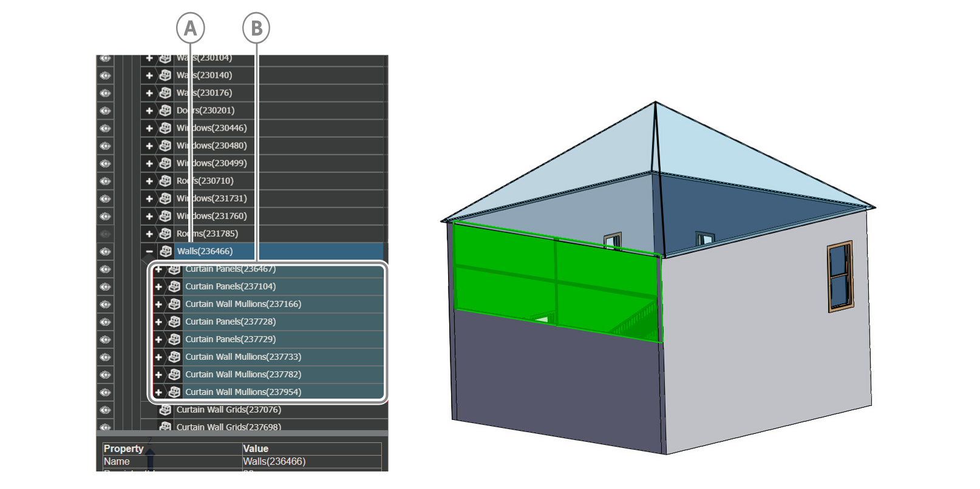Viewport: 980px width, 489px height.
Task: Hide Curtain Panels(237104) with eye icon
Action: click(x=105, y=286)
